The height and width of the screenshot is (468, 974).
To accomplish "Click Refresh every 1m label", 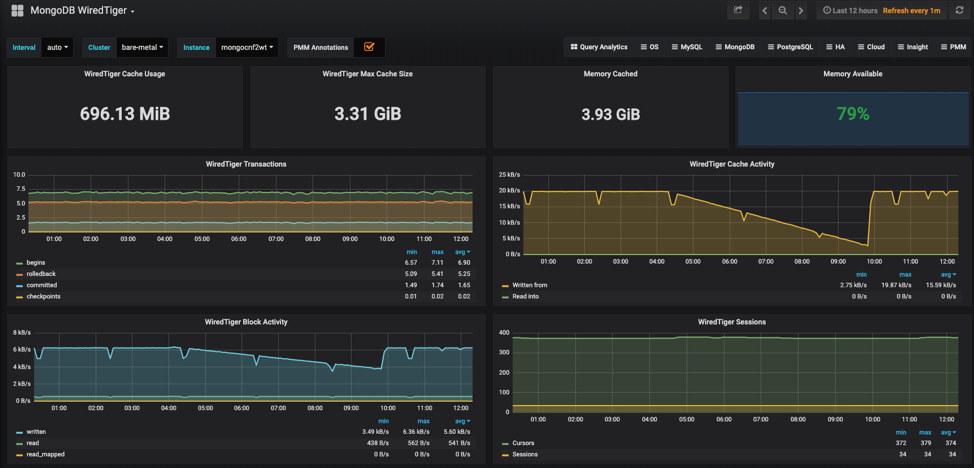I will pyautogui.click(x=912, y=11).
